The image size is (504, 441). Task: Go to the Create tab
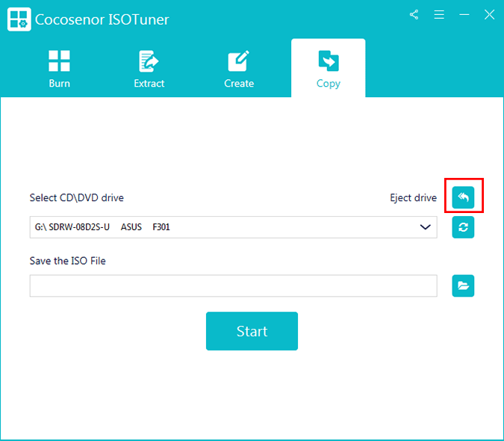[x=239, y=69]
